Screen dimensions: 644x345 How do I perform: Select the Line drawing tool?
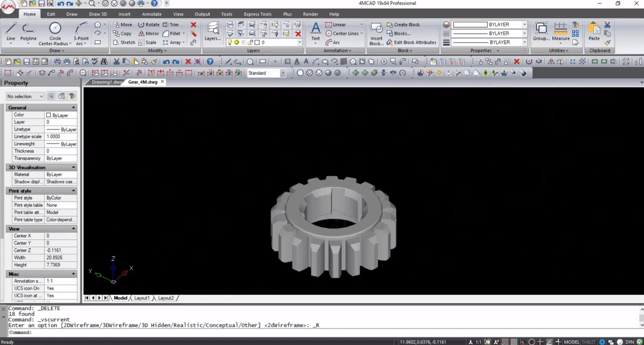coord(10,32)
